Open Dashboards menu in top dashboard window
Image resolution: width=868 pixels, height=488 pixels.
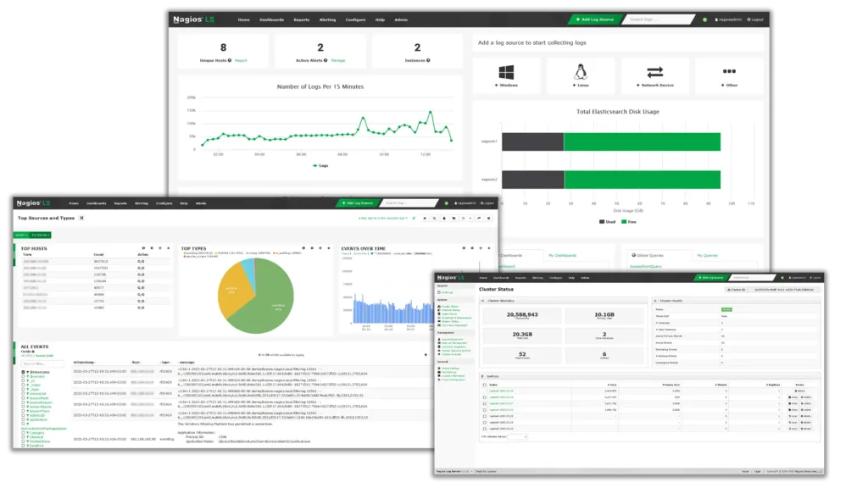click(271, 20)
